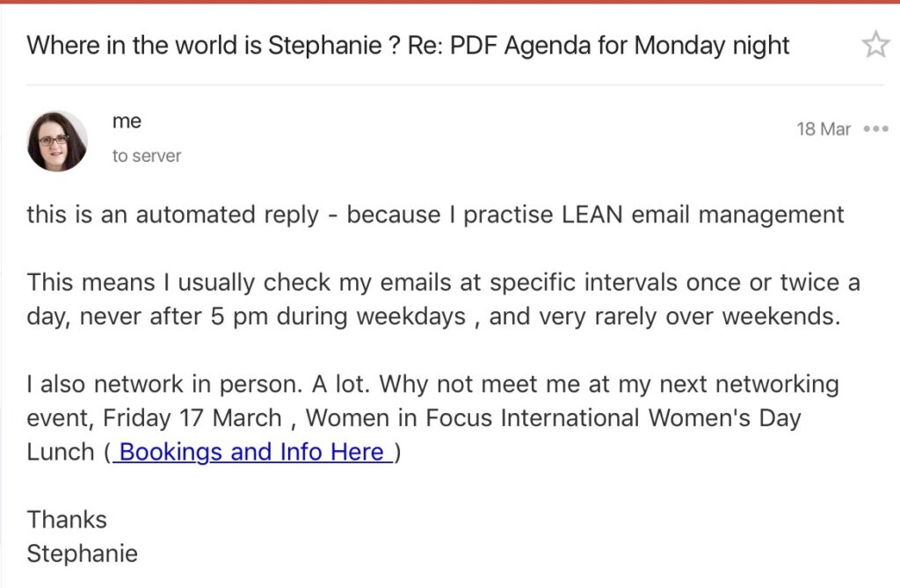Star this email conversation
This screenshot has height=588, width=900.
pyautogui.click(x=875, y=44)
